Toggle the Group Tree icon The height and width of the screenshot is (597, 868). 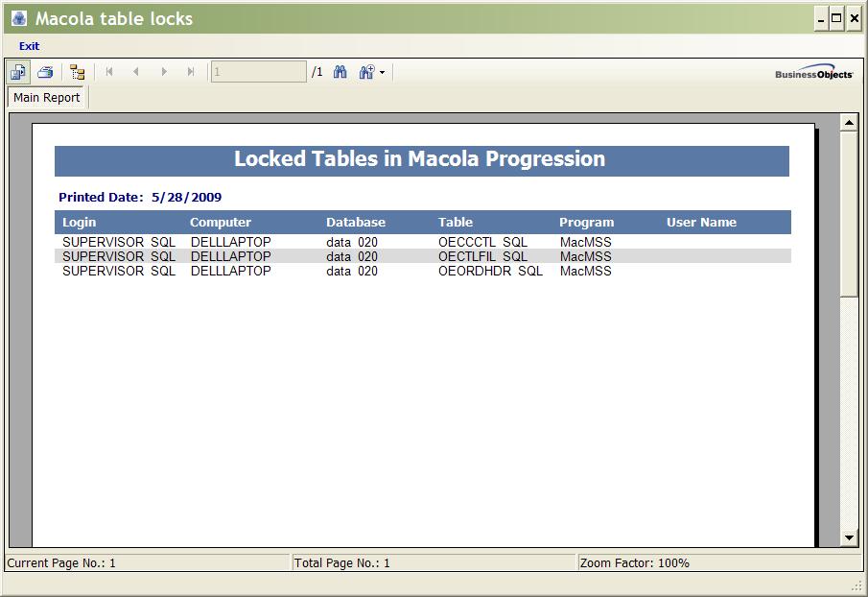[x=78, y=72]
